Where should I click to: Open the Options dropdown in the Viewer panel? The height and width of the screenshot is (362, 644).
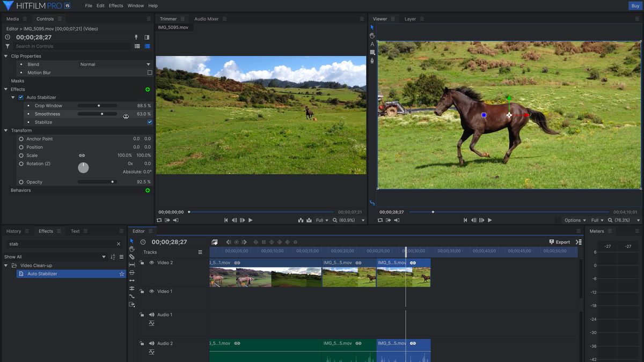(x=574, y=220)
